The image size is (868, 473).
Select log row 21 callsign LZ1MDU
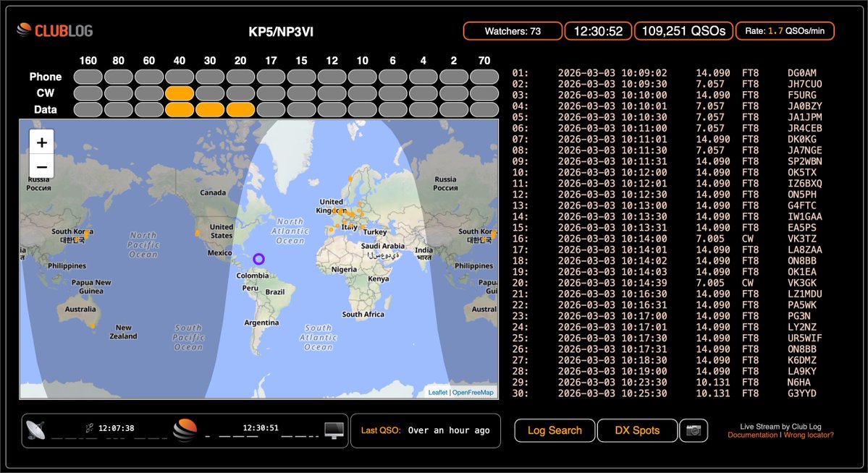tap(805, 294)
